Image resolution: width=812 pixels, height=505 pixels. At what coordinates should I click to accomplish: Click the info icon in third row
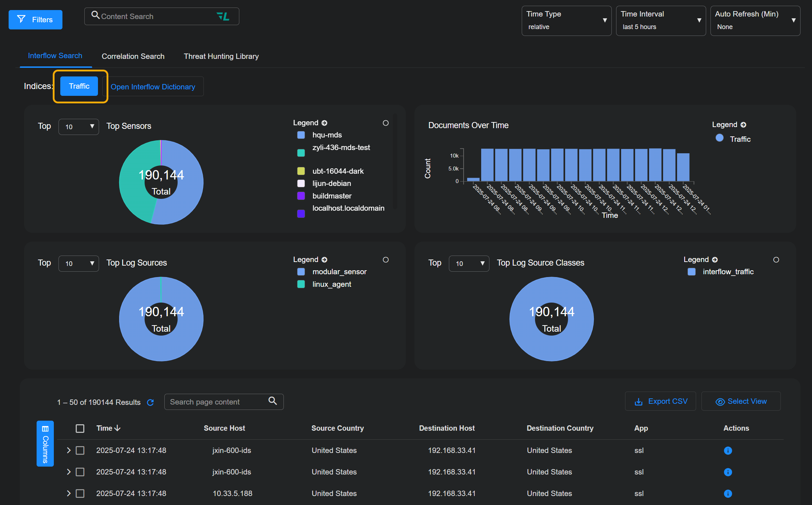(x=728, y=494)
